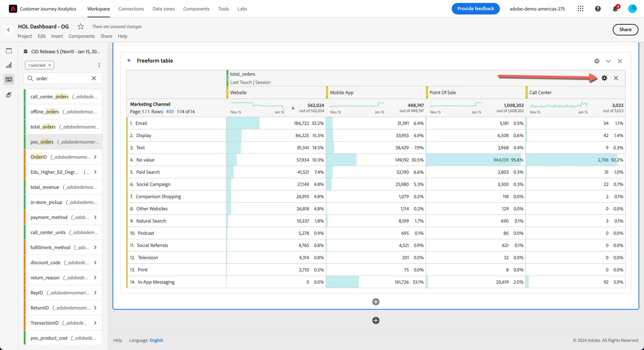This screenshot has height=350, width=644.
Task: Expand the return_reason dimension chevron
Action: click(x=95, y=278)
